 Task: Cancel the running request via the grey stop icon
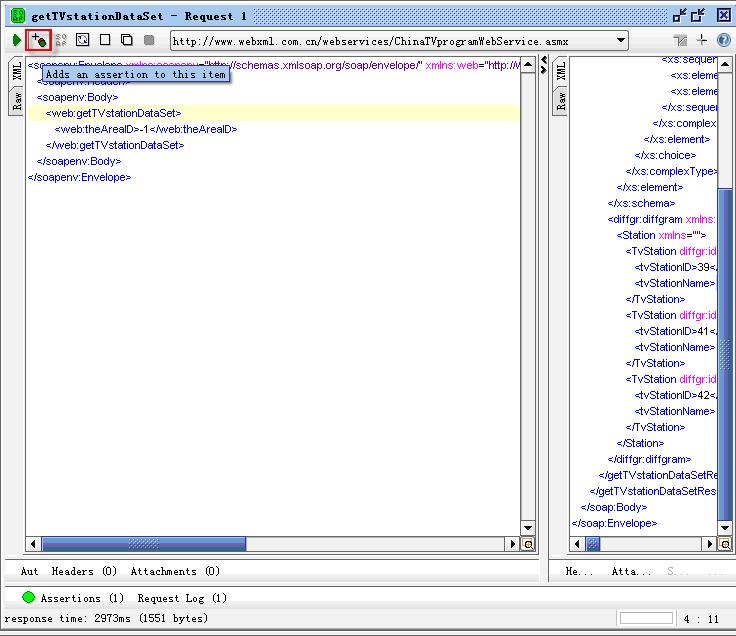coord(149,40)
